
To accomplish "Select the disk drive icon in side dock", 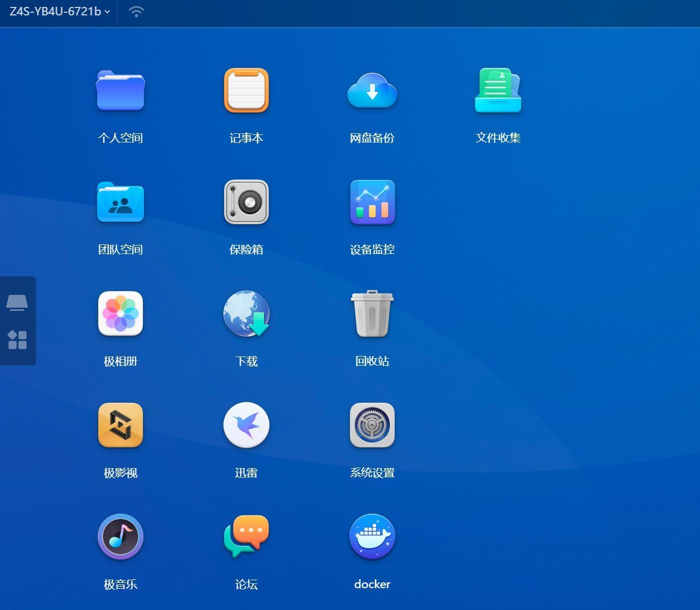I will coord(17,302).
